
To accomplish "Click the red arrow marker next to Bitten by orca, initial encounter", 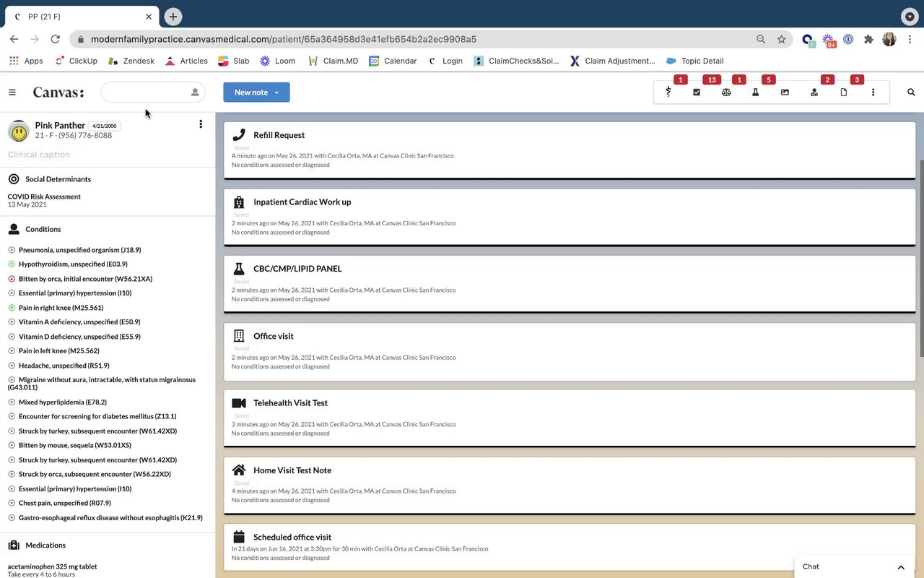I will coord(12,279).
